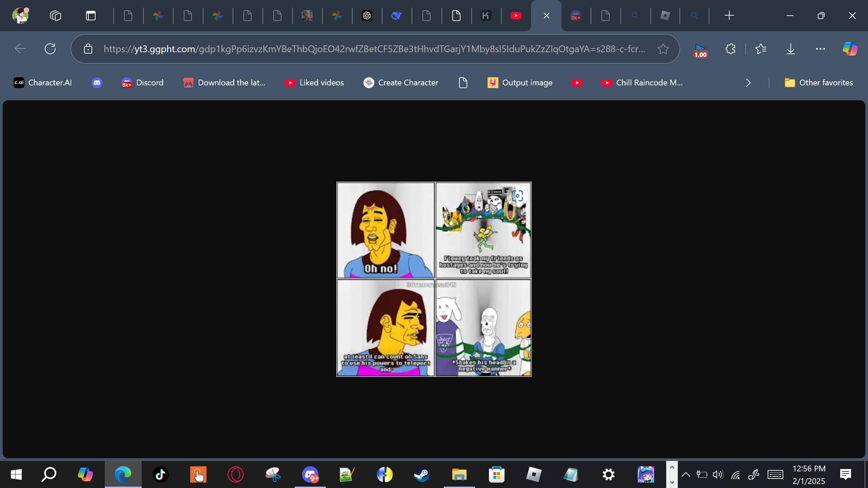
Task: Open Other favorites folder
Action: click(818, 83)
